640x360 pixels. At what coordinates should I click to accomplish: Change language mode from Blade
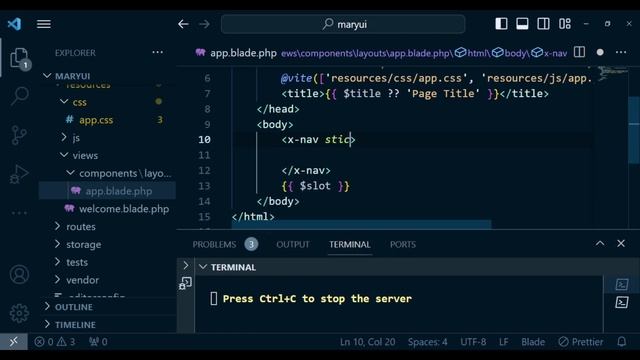533,342
